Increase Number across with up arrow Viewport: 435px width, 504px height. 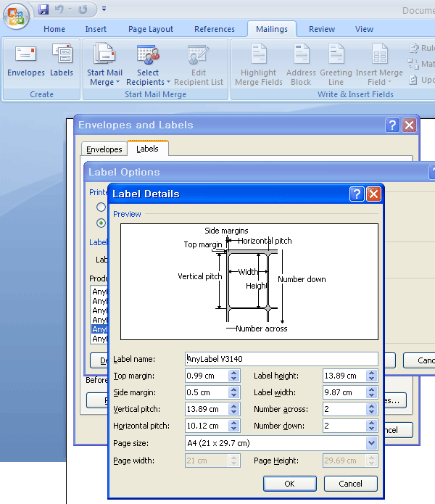(372, 406)
